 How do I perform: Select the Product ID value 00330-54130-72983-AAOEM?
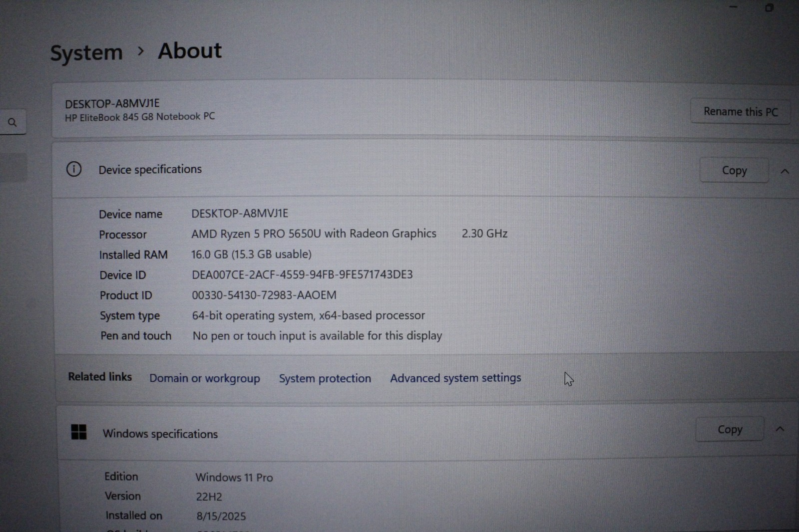264,295
